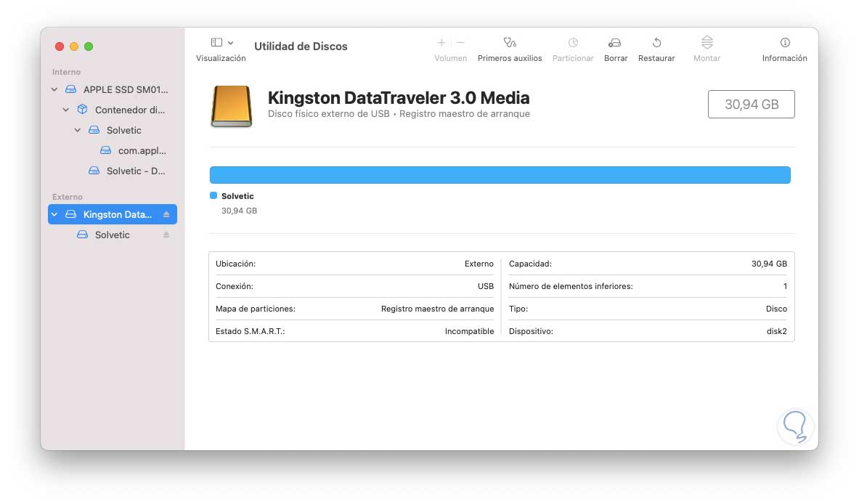Screen dimensions: 859x504
Task: Click the APPLE SSD drive icon
Action: [x=70, y=89]
